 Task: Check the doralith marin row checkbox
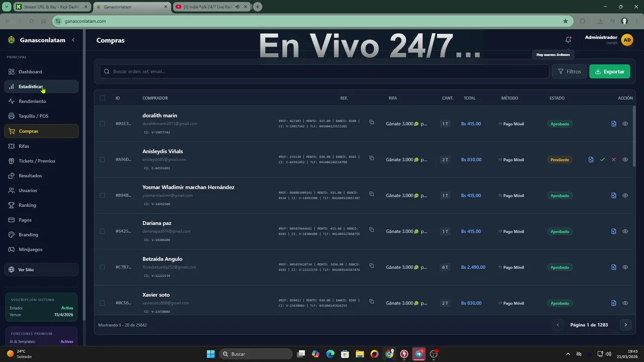click(102, 124)
